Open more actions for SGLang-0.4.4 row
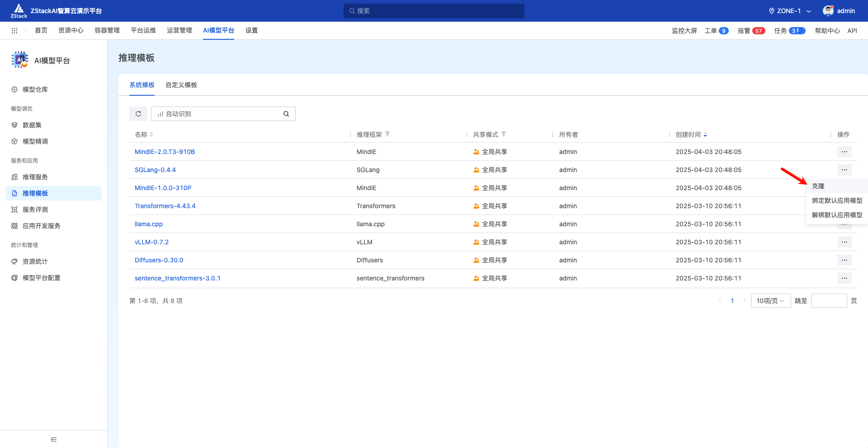Image resolution: width=868 pixels, height=448 pixels. coord(844,170)
